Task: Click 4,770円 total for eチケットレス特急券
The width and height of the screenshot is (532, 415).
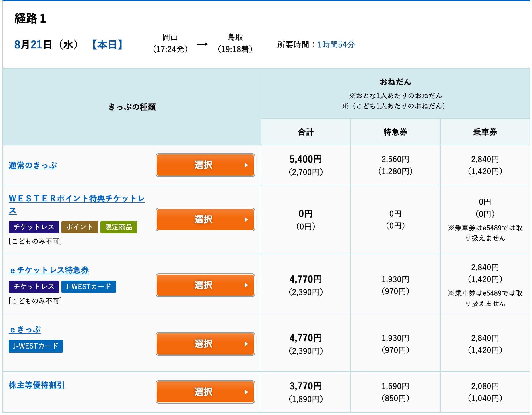Action: tap(306, 279)
